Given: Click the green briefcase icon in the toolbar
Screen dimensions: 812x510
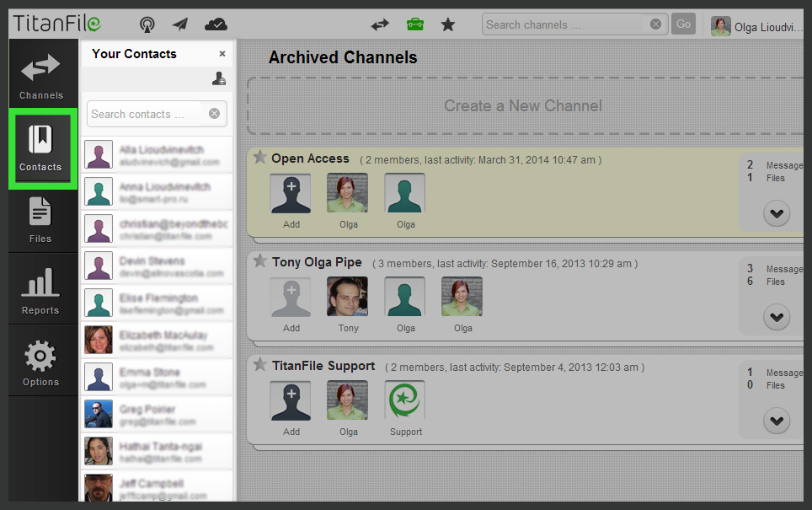Looking at the screenshot, I should pos(415,24).
